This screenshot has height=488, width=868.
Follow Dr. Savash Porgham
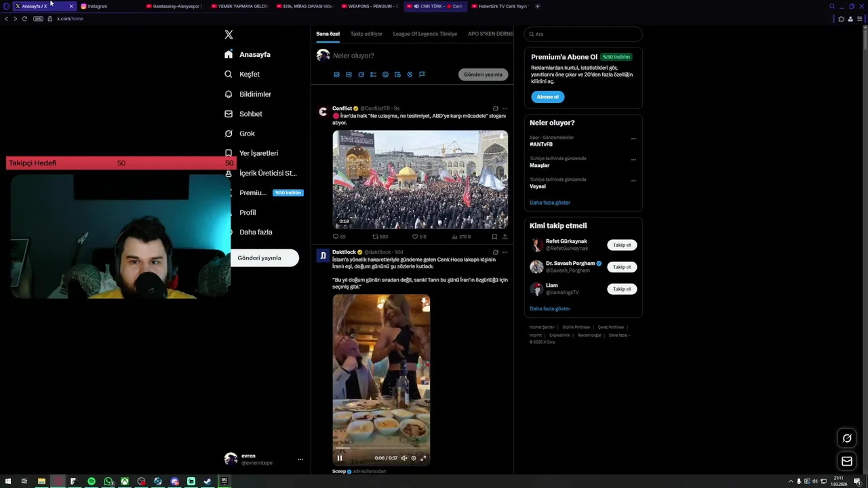tap(622, 267)
